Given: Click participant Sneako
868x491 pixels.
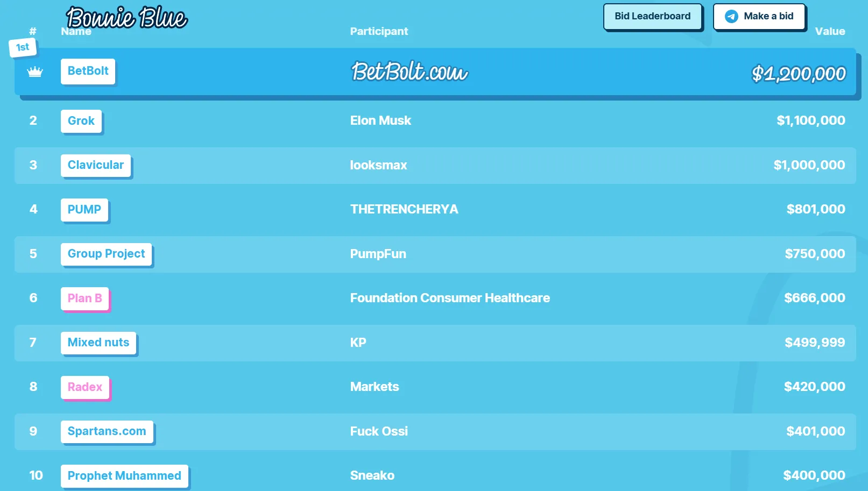Looking at the screenshot, I should click(x=372, y=475).
